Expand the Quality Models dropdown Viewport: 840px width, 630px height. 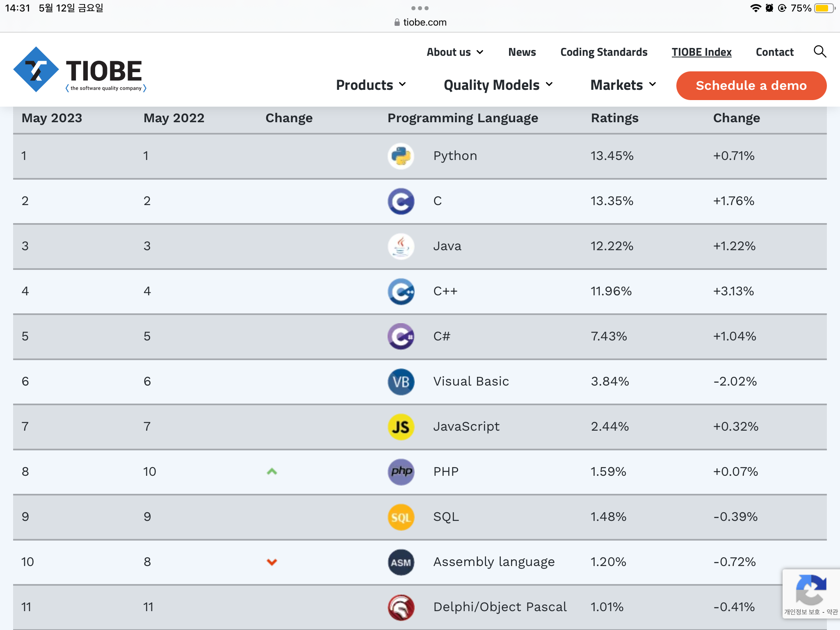click(498, 85)
